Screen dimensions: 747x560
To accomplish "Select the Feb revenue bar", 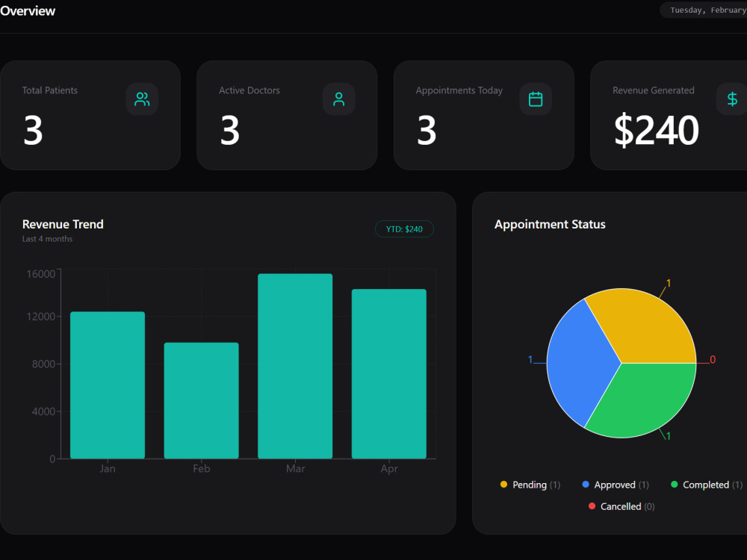I will click(201, 400).
